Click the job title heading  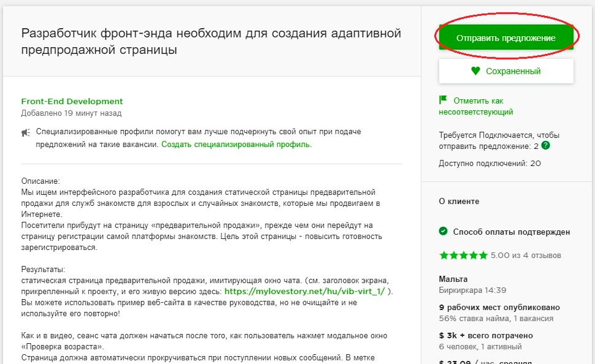pyautogui.click(x=211, y=41)
